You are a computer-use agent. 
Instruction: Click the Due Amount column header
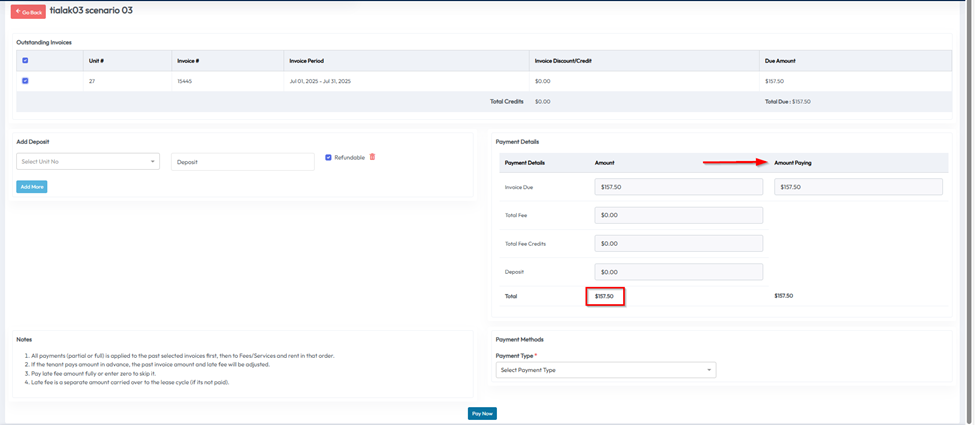pyautogui.click(x=780, y=61)
